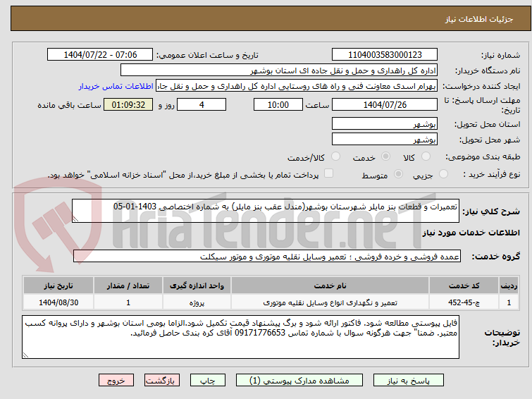Click the need number field 1104003583000123
This screenshot has height=399, width=532.
pos(385,55)
